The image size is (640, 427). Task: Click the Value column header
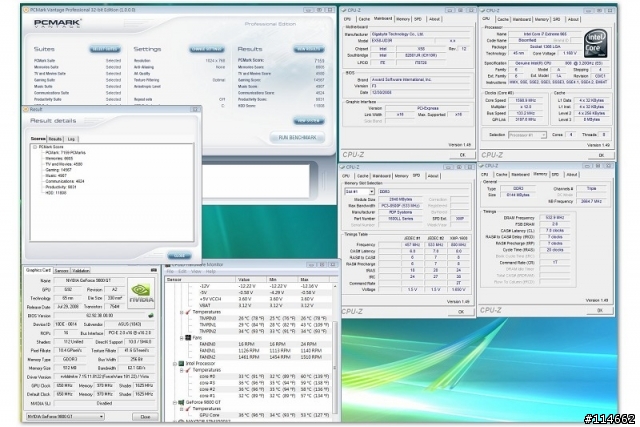click(251, 280)
